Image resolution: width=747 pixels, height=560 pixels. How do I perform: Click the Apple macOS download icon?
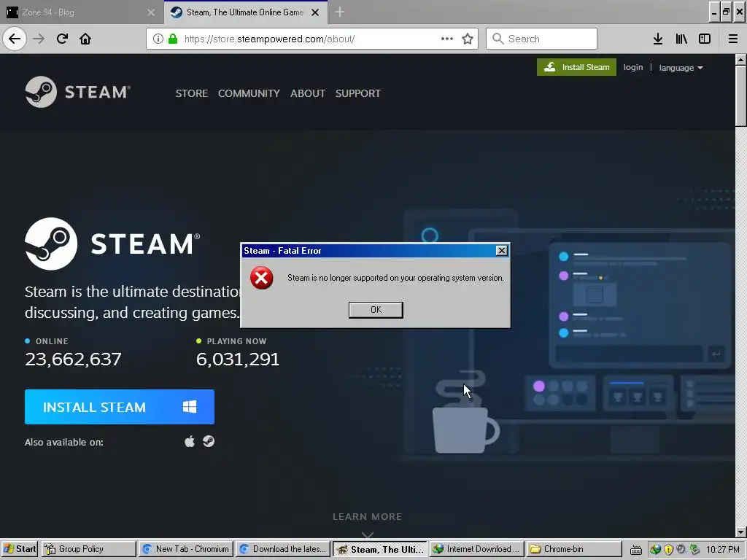(190, 441)
